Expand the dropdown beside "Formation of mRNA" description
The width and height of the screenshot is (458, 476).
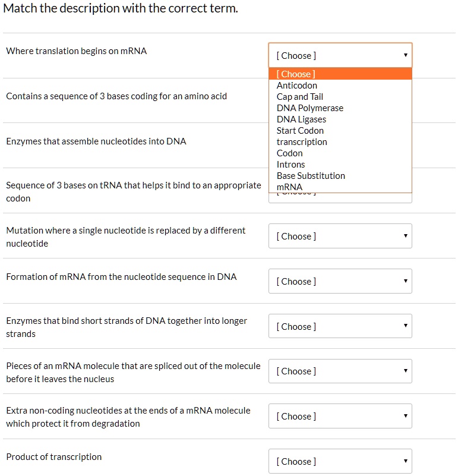[340, 281]
